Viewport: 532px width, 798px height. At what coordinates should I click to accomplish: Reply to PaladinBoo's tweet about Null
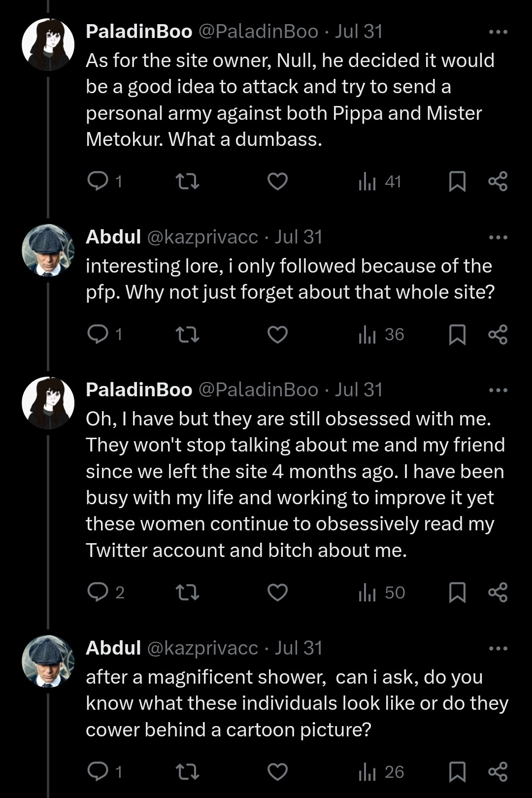98,181
